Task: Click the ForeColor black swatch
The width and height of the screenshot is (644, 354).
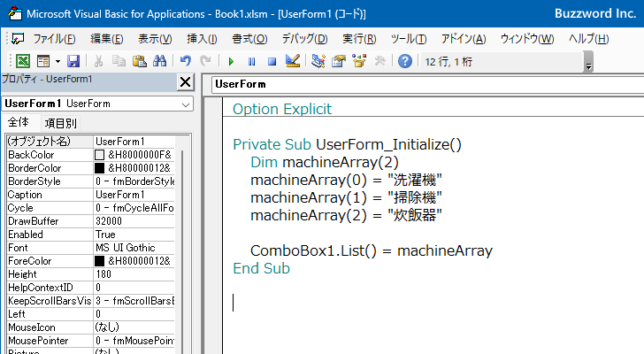Action: click(x=99, y=261)
